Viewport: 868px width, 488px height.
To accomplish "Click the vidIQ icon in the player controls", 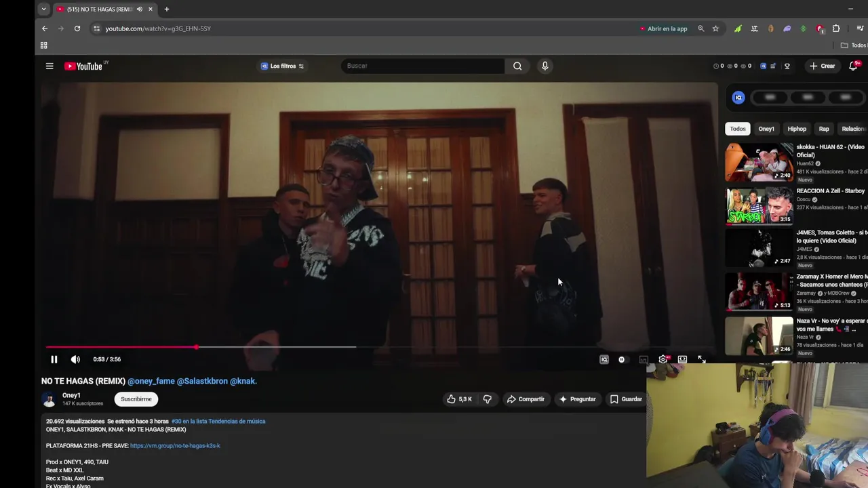I will (x=604, y=359).
